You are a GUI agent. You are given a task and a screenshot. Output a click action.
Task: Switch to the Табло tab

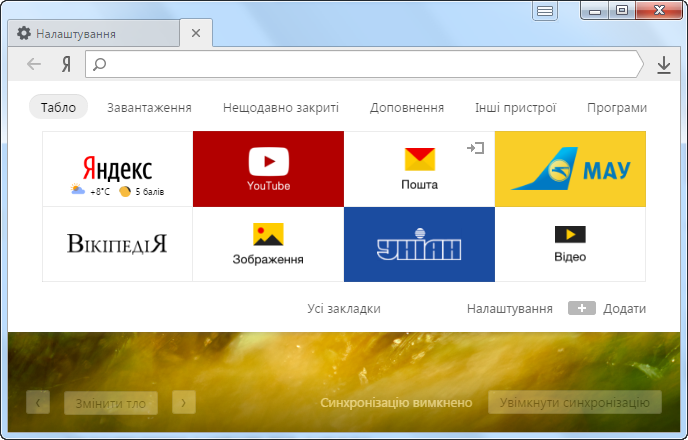click(x=58, y=107)
